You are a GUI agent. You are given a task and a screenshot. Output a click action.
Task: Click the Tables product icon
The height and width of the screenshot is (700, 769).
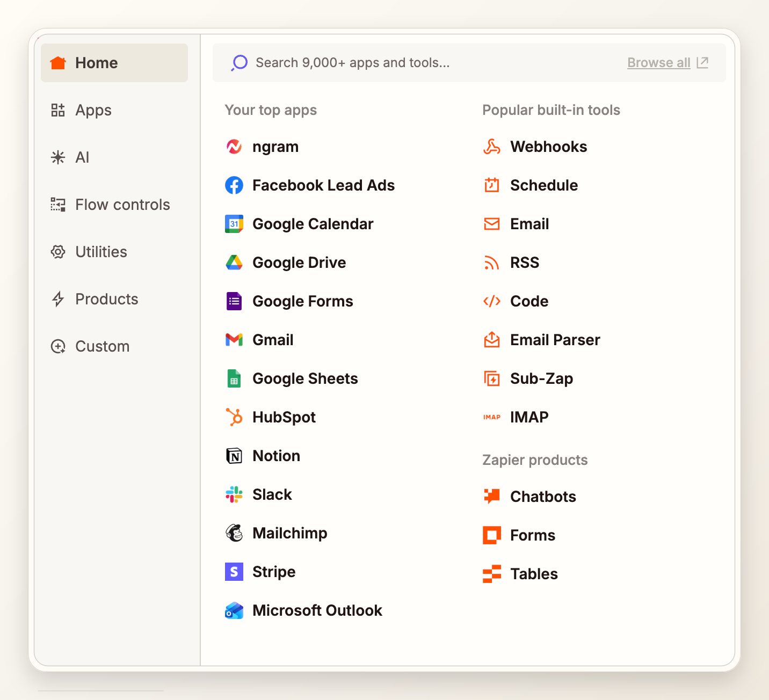pyautogui.click(x=492, y=574)
